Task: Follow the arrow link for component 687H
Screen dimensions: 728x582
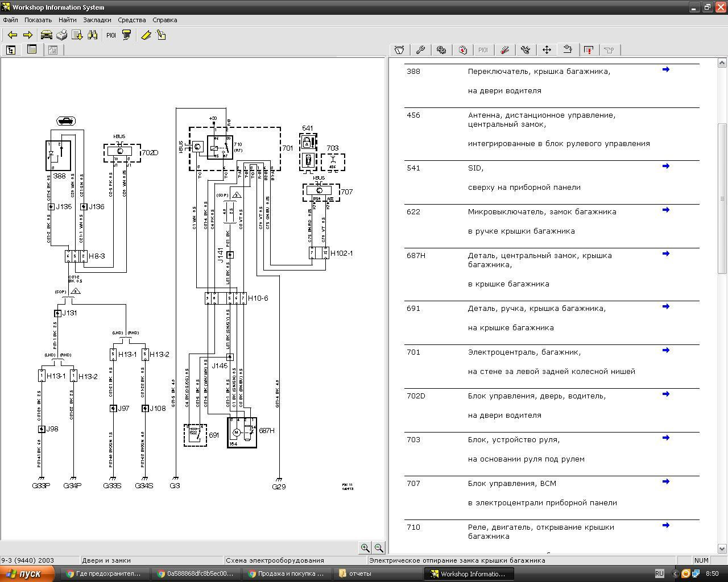Action: click(666, 254)
